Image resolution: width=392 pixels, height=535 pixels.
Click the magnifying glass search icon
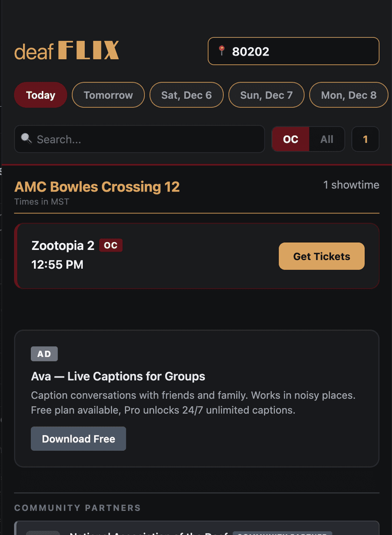point(26,139)
